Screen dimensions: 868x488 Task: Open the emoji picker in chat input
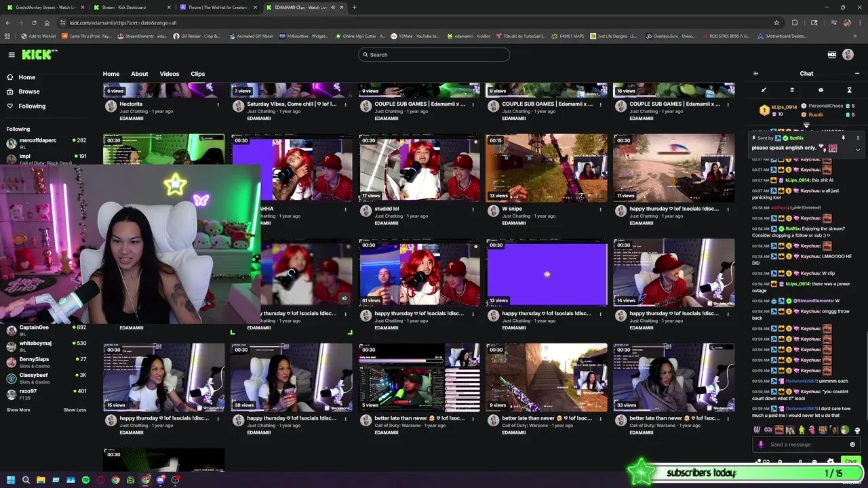point(852,445)
